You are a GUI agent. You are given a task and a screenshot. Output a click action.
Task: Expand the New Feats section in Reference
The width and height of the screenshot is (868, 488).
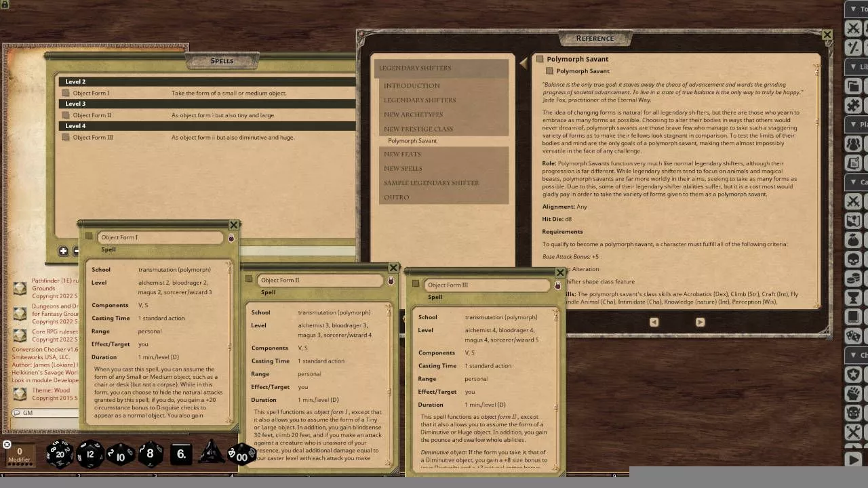[x=441, y=154]
